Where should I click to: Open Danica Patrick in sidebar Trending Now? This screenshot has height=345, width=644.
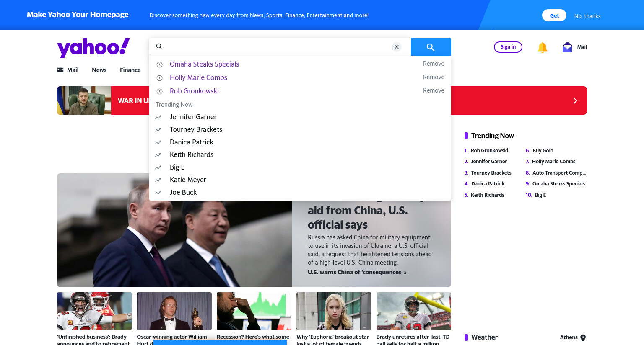coord(488,184)
